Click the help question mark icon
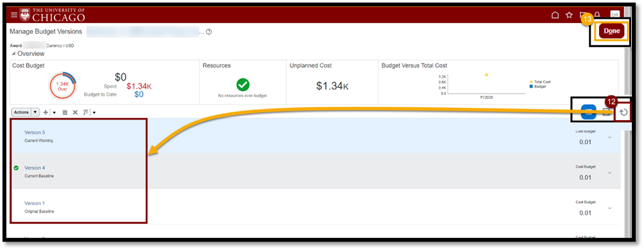Viewport: 644px width, 250px height. coord(208,31)
